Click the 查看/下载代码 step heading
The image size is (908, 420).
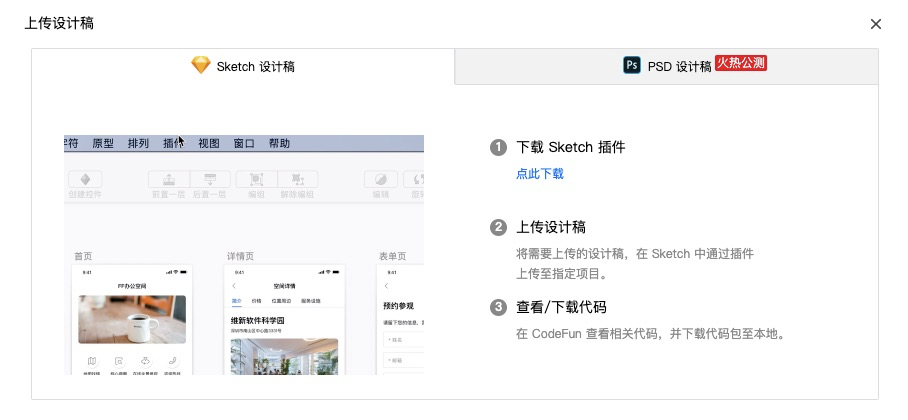pos(561,307)
